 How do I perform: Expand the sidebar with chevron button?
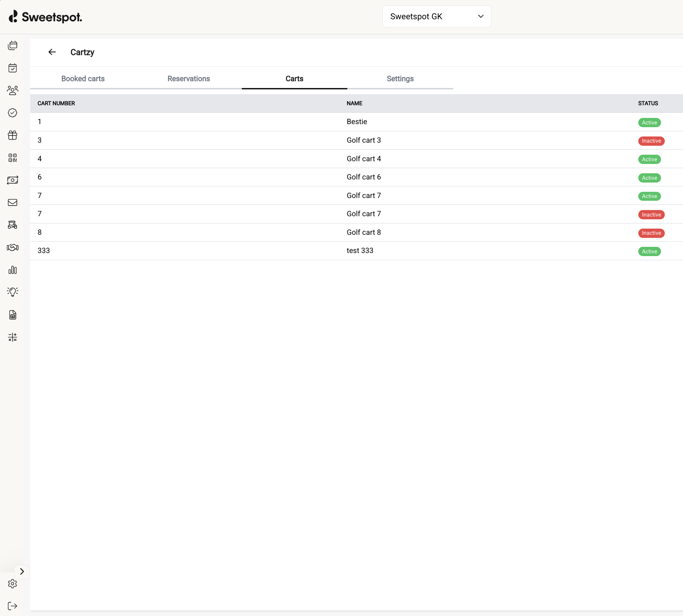pos(22,571)
